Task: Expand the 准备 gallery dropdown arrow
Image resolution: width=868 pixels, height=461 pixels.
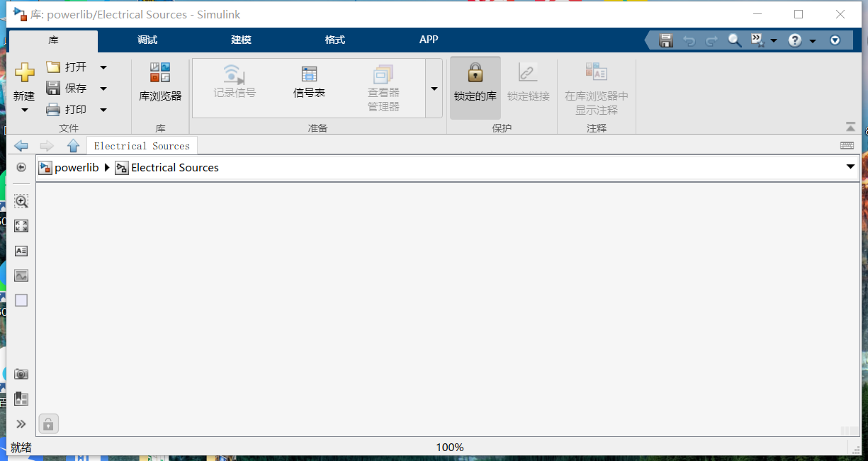Action: click(x=434, y=89)
